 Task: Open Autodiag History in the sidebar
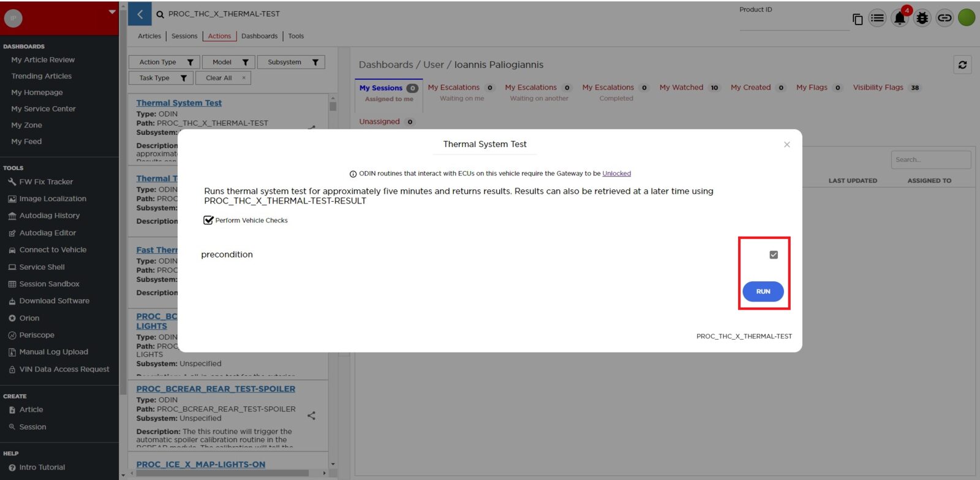point(50,216)
